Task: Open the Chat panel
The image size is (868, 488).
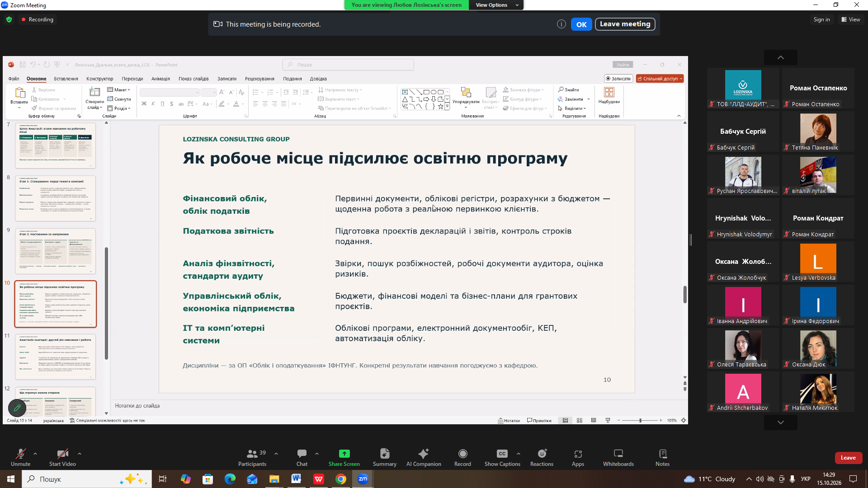Action: pos(302,457)
